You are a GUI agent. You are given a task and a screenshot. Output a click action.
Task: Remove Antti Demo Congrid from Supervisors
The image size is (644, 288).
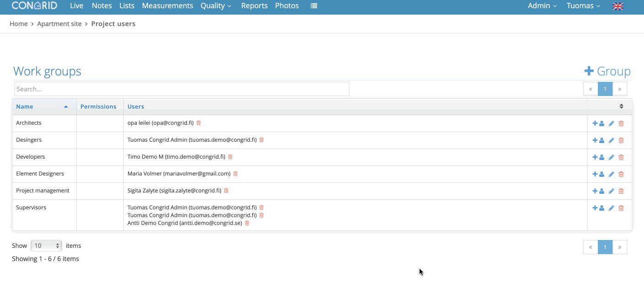(247, 223)
